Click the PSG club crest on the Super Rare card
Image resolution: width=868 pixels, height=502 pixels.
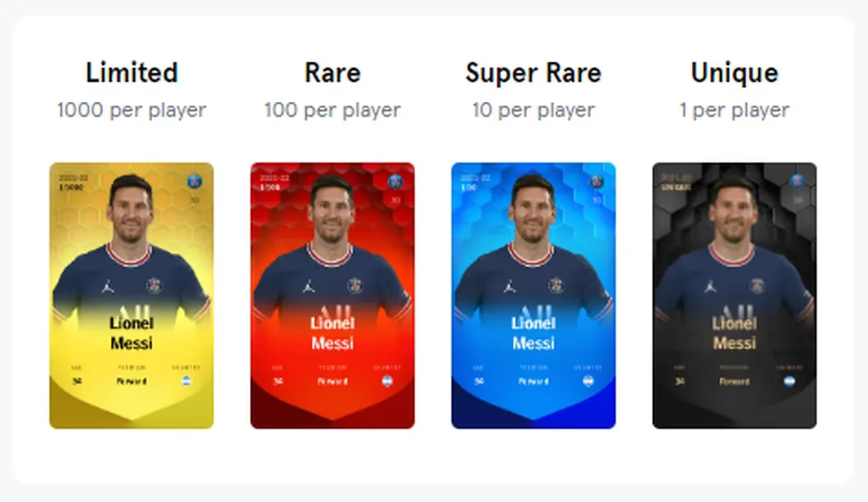(x=596, y=181)
